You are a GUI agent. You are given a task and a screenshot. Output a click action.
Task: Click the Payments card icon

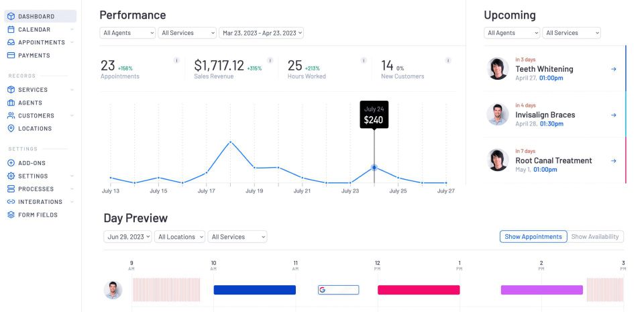tap(11, 56)
